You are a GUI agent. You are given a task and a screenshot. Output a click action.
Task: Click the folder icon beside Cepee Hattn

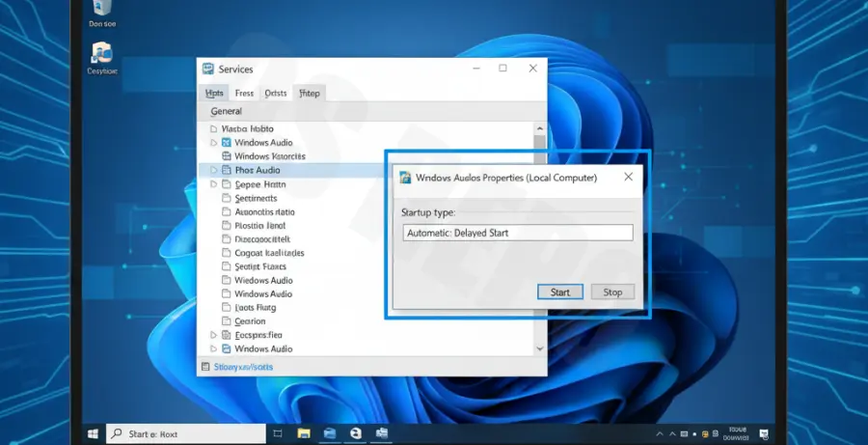tap(226, 184)
